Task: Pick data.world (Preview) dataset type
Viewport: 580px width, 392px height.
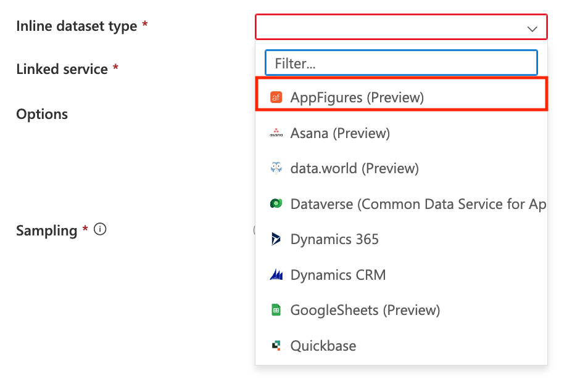Action: (x=401, y=168)
